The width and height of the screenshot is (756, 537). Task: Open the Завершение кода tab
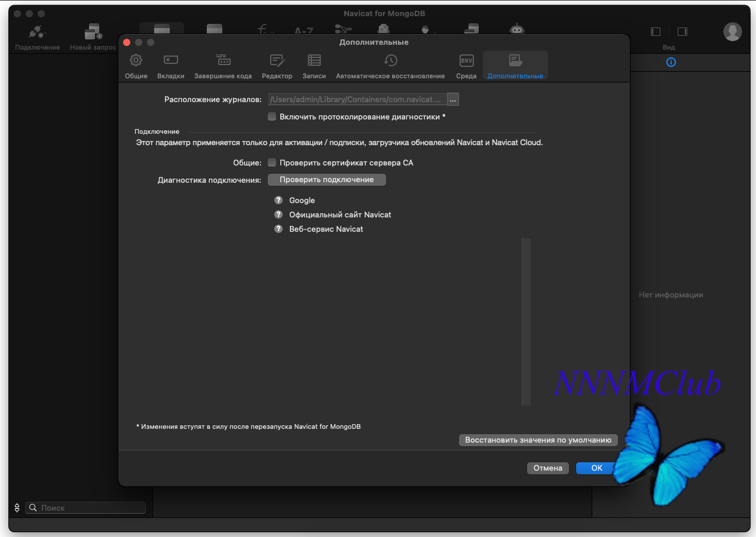pos(223,66)
